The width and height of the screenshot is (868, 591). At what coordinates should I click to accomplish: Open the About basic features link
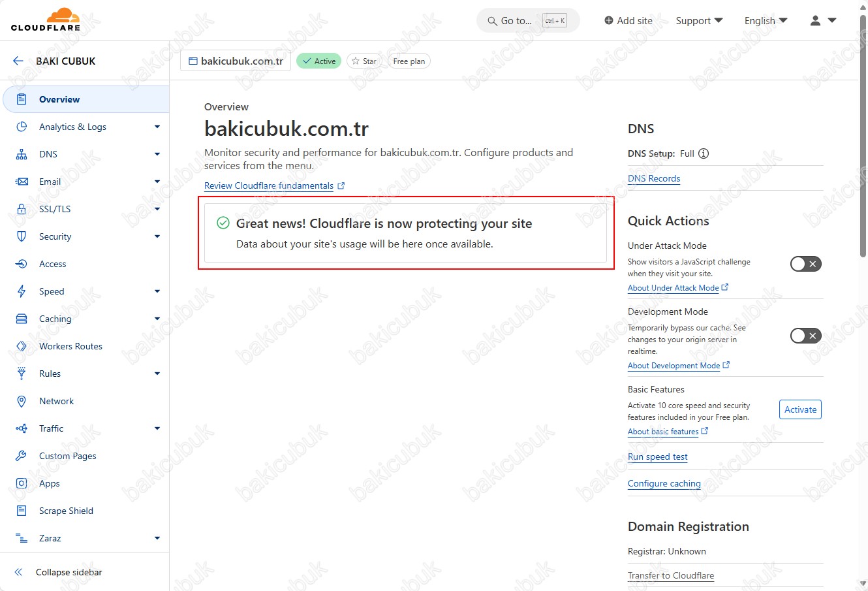point(663,432)
